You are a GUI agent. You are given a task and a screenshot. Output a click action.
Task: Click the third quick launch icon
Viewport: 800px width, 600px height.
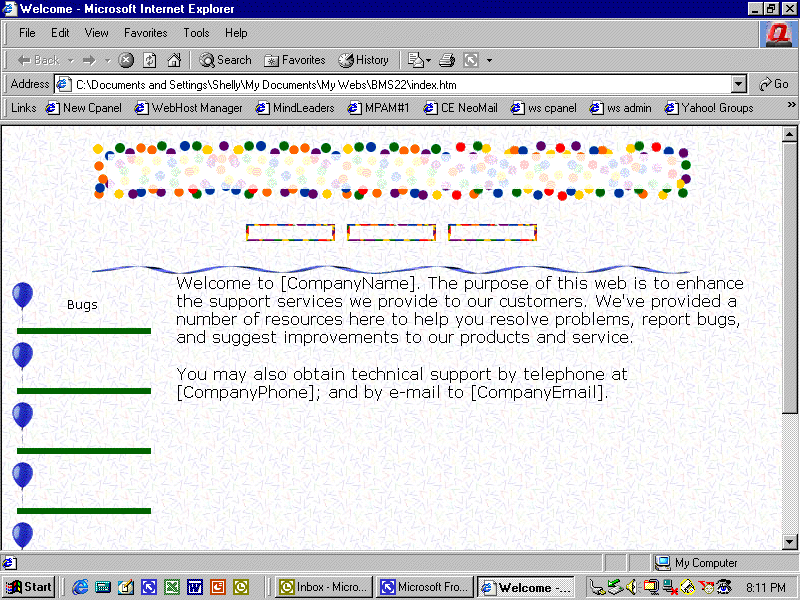point(126,587)
